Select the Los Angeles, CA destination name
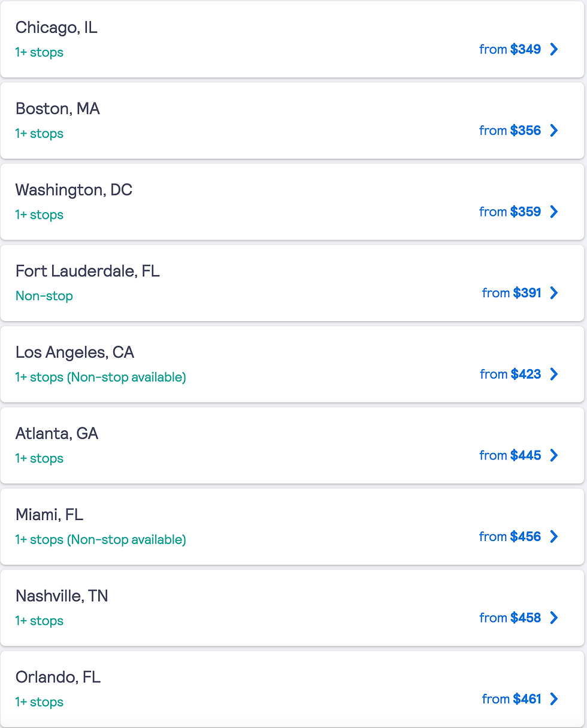The width and height of the screenshot is (587, 728). point(75,352)
